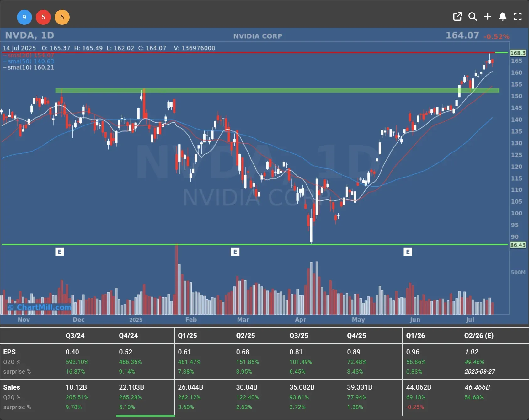Screen dimensions: 529x420
Task: Click the EPS row label
Action: click(9, 352)
